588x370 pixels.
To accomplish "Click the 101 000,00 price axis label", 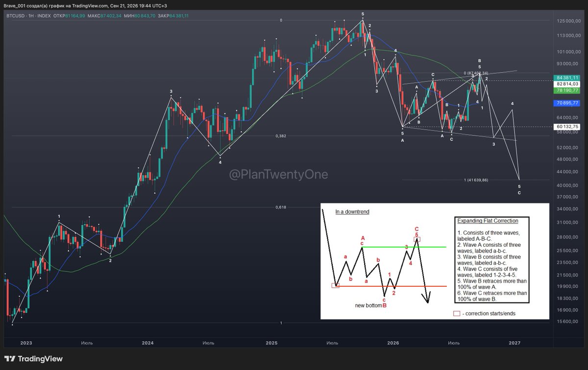I will 568,51.
